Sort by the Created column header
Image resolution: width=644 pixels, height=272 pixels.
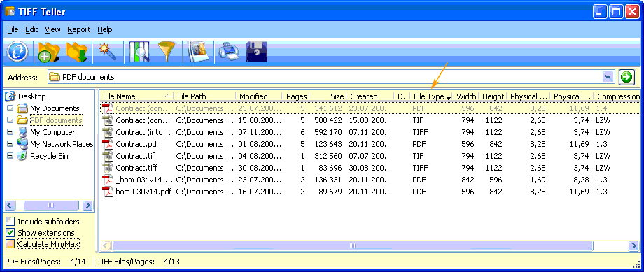[370, 96]
